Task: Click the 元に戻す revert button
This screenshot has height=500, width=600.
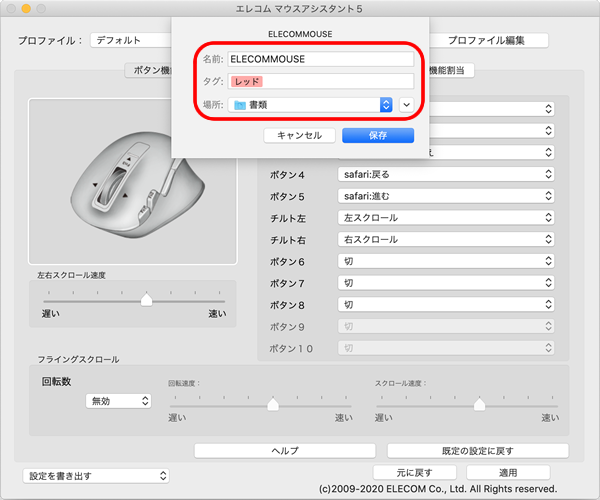Action: tap(414, 473)
